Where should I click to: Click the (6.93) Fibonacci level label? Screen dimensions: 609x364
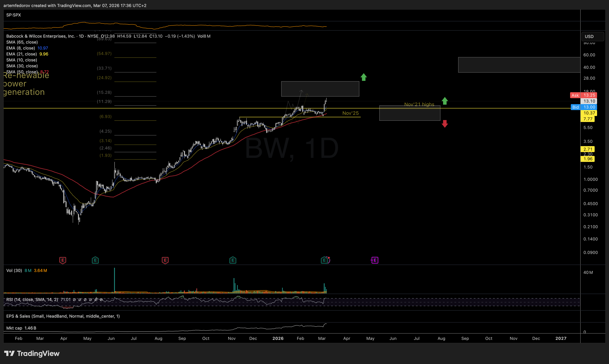click(105, 117)
